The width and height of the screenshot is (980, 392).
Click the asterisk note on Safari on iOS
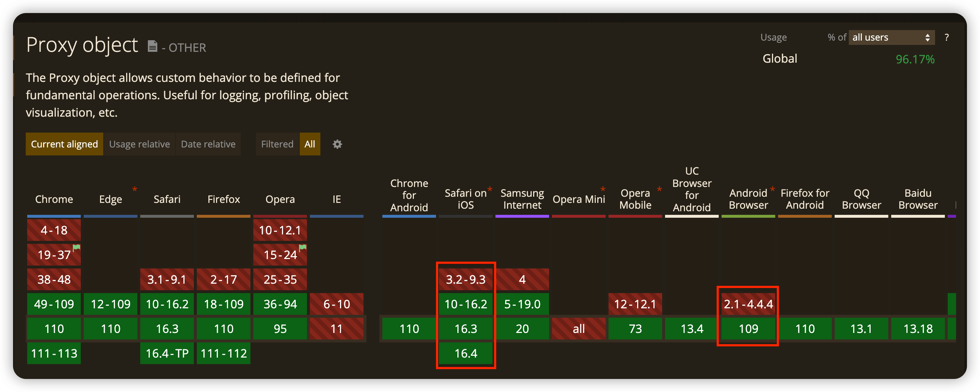pyautogui.click(x=490, y=189)
